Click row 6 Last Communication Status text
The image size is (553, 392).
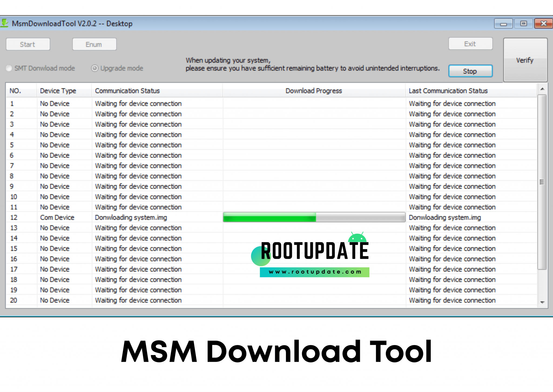[x=452, y=155]
